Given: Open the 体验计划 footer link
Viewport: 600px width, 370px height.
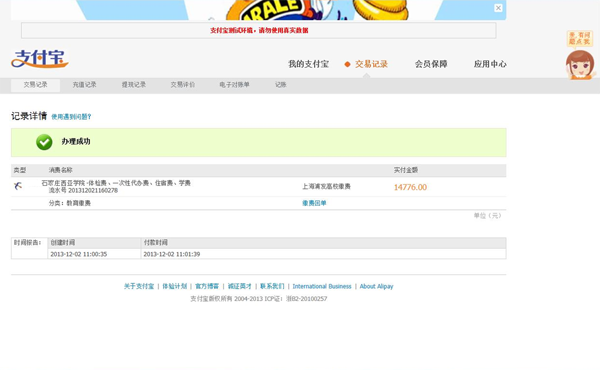Looking at the screenshot, I should (x=174, y=286).
